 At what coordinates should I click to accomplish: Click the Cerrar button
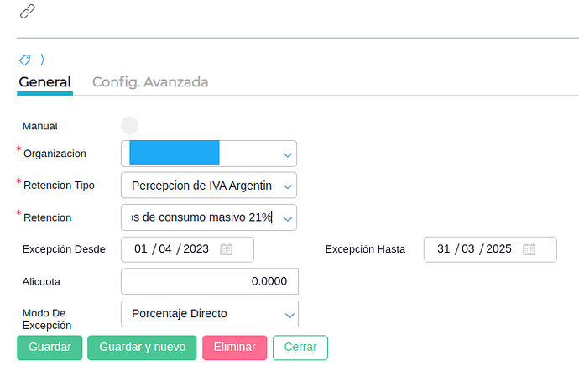(x=300, y=348)
